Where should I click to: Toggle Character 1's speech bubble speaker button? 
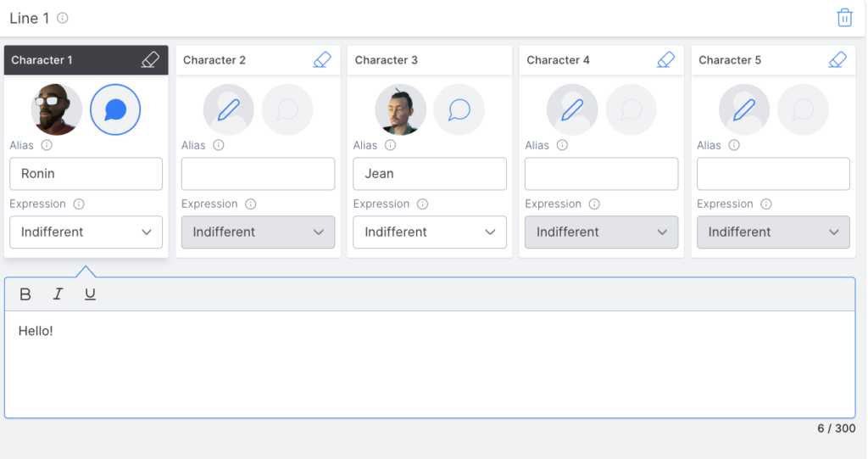[x=115, y=109]
